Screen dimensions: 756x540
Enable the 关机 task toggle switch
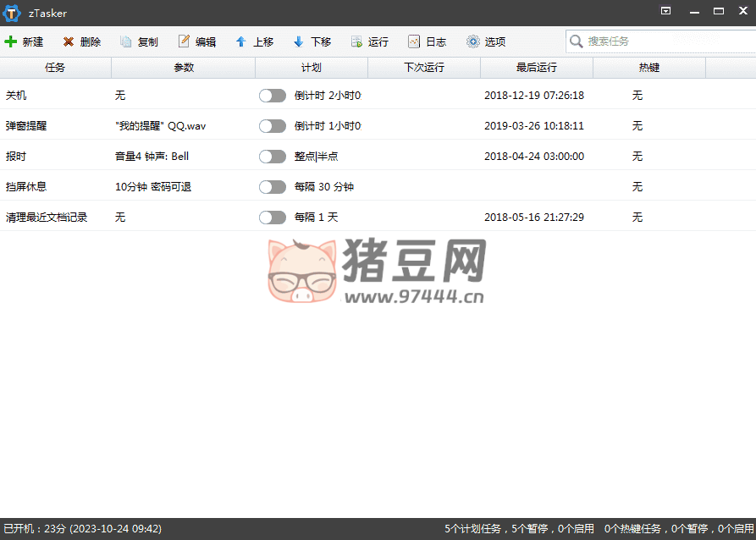(272, 96)
